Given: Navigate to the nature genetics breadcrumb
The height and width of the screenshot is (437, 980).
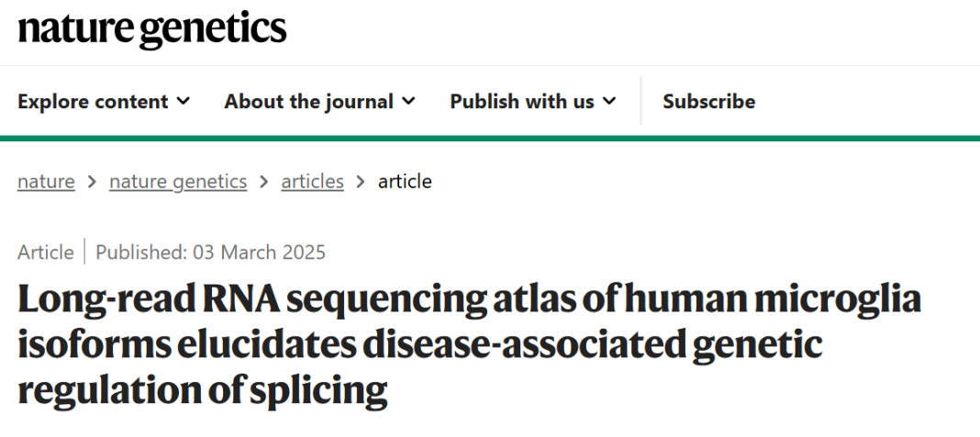Looking at the screenshot, I should pos(178,182).
